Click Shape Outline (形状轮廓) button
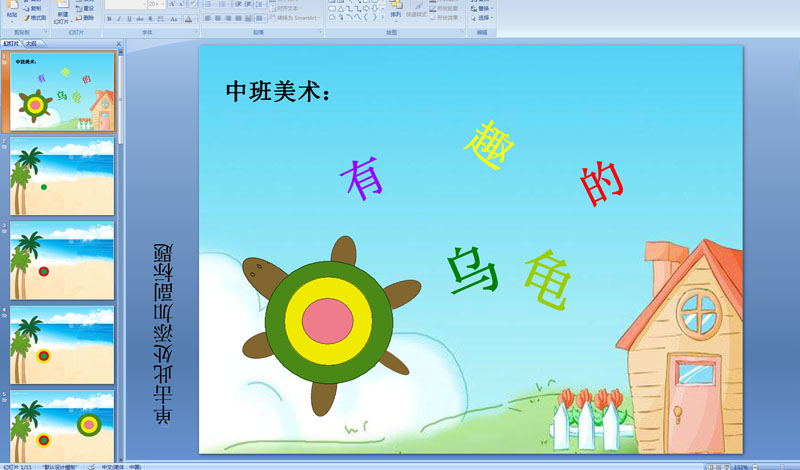800x470 pixels. pos(443,8)
